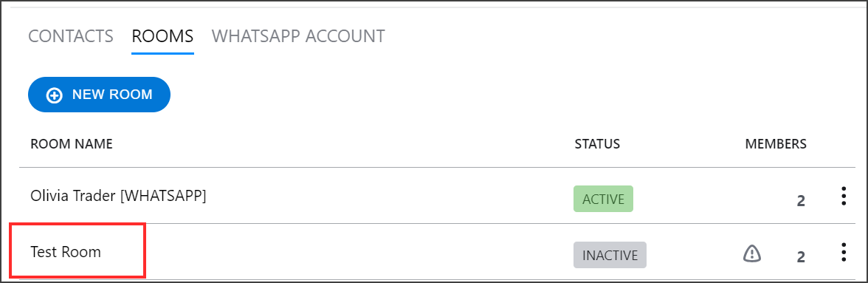Switch to the CONTACTS tab
This screenshot has height=283, width=868.
(71, 36)
